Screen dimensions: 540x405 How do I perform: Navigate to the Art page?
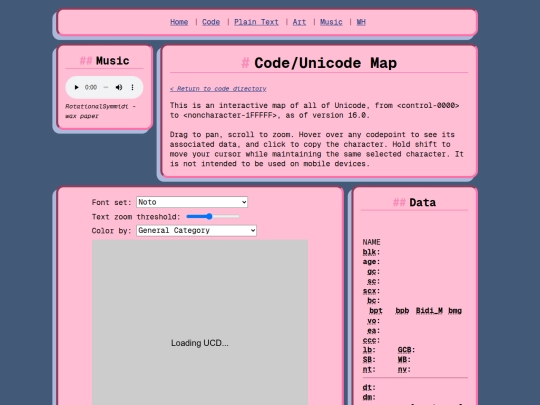click(299, 22)
